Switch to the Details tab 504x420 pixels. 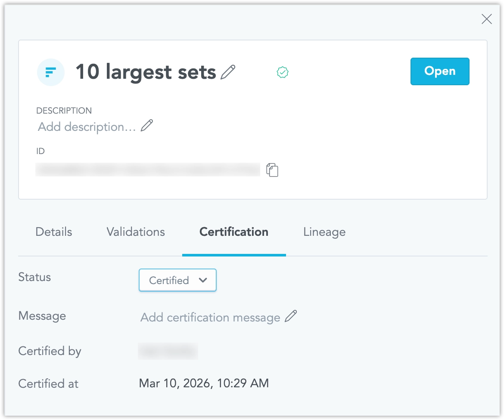(54, 232)
